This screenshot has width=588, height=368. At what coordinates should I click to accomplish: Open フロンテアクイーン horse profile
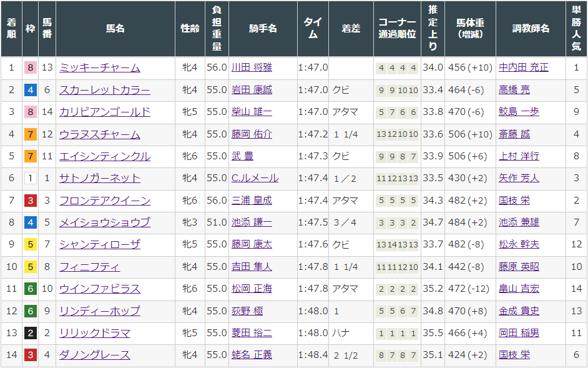[105, 201]
